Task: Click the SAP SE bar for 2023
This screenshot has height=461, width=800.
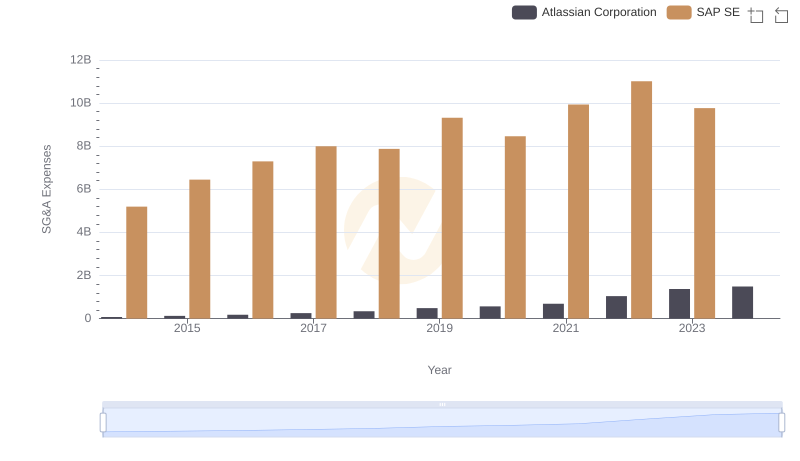Action: point(705,213)
